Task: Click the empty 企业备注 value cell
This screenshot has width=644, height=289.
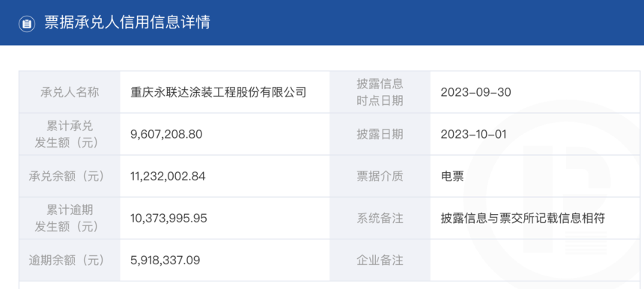Action: (535, 261)
